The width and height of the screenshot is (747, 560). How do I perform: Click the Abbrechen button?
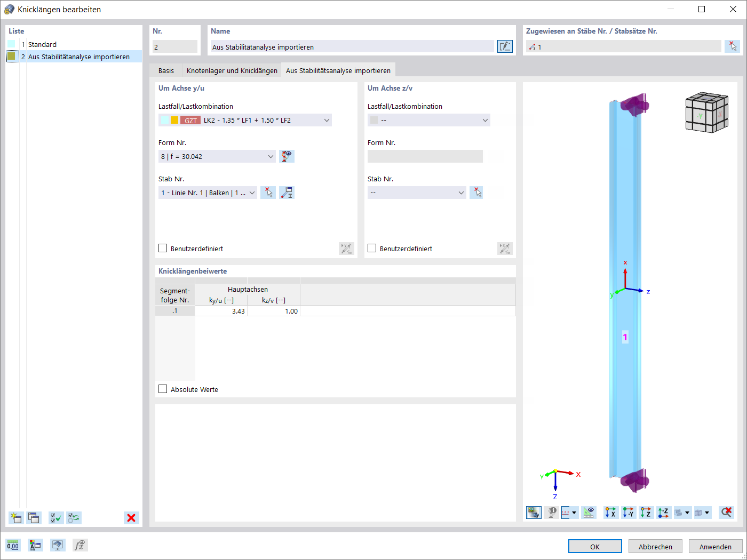655,546
